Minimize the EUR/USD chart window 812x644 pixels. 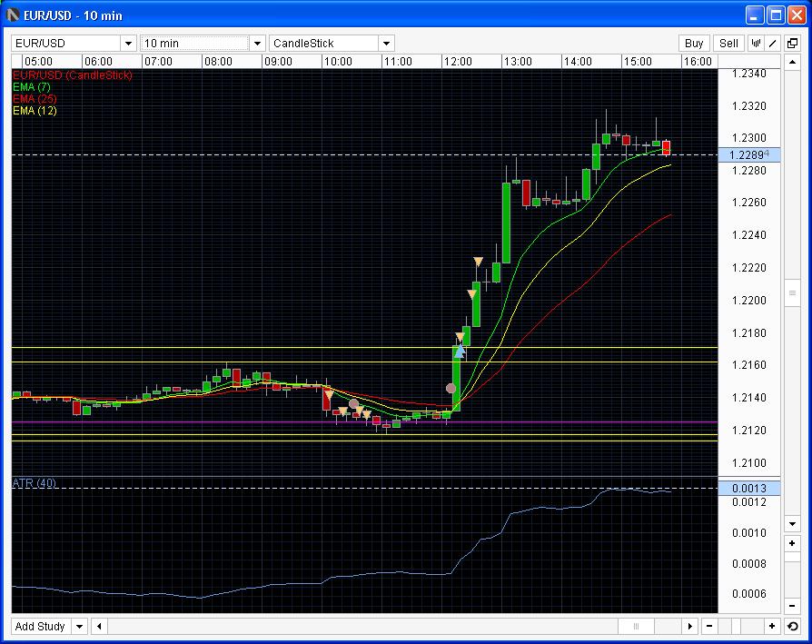pos(755,15)
